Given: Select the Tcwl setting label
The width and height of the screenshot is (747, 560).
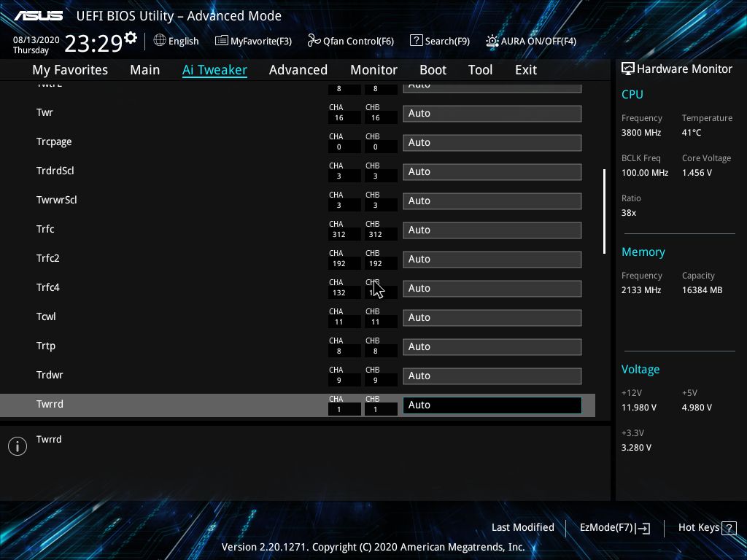Looking at the screenshot, I should pyautogui.click(x=46, y=316).
